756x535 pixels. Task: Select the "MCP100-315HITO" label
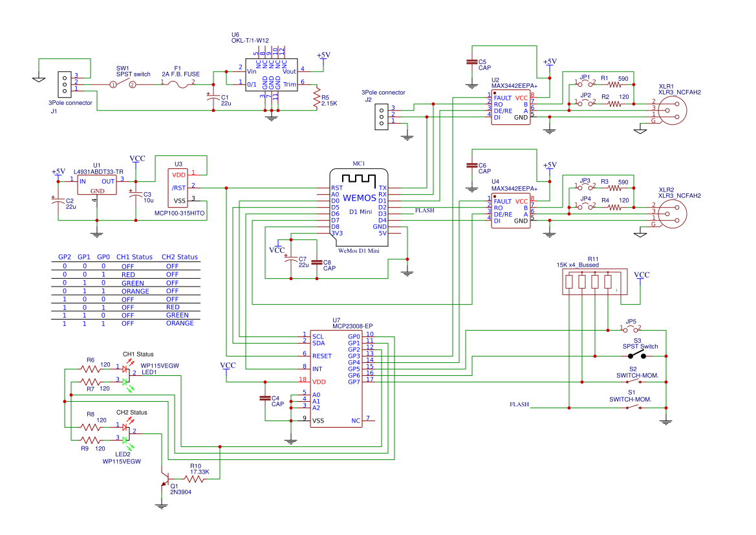point(179,213)
